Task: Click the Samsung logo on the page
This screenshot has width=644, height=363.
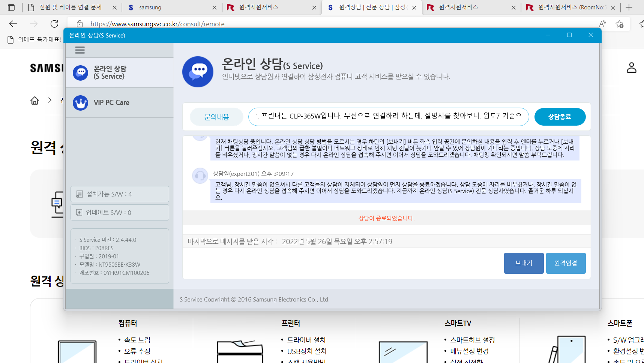Action: 47,68
